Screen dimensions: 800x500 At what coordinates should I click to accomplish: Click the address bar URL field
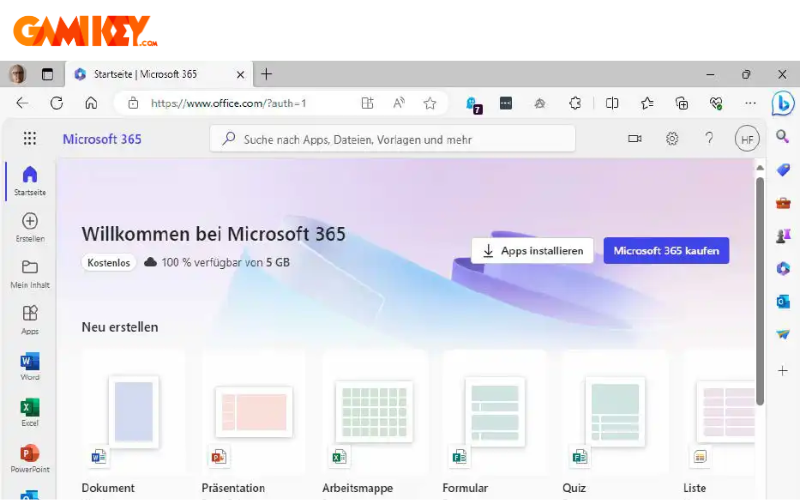tap(229, 103)
